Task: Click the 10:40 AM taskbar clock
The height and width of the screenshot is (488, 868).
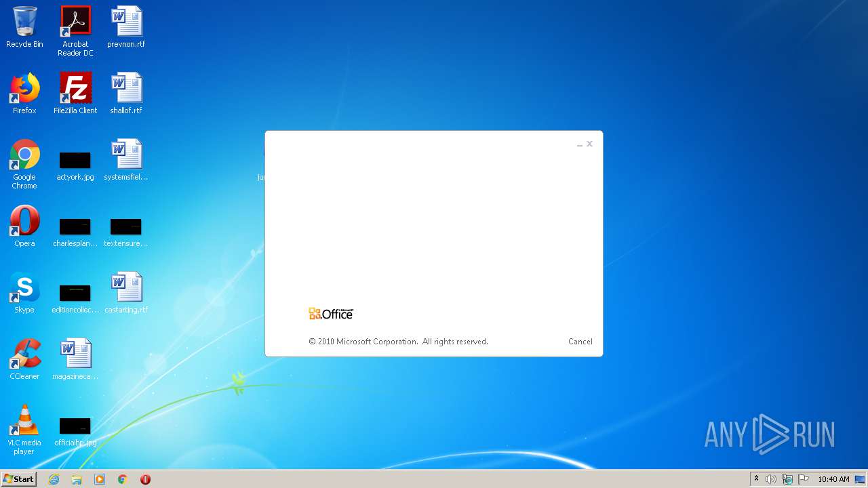Action: [833, 479]
